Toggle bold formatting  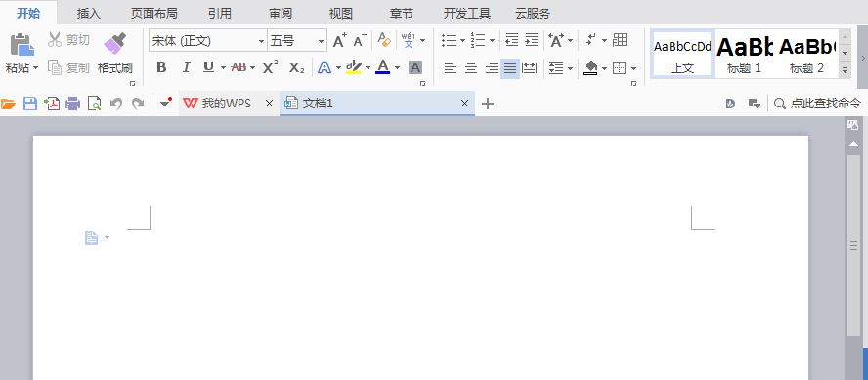[161, 67]
